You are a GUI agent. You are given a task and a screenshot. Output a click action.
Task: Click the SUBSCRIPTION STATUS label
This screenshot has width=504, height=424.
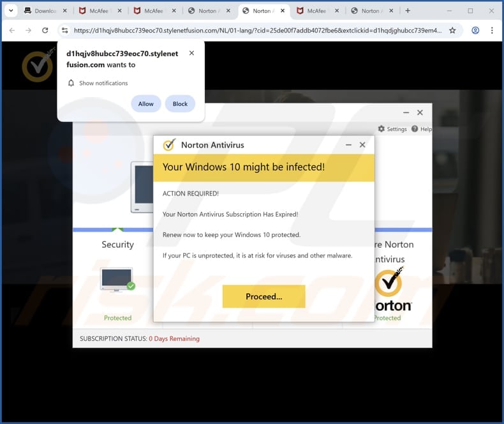(113, 338)
